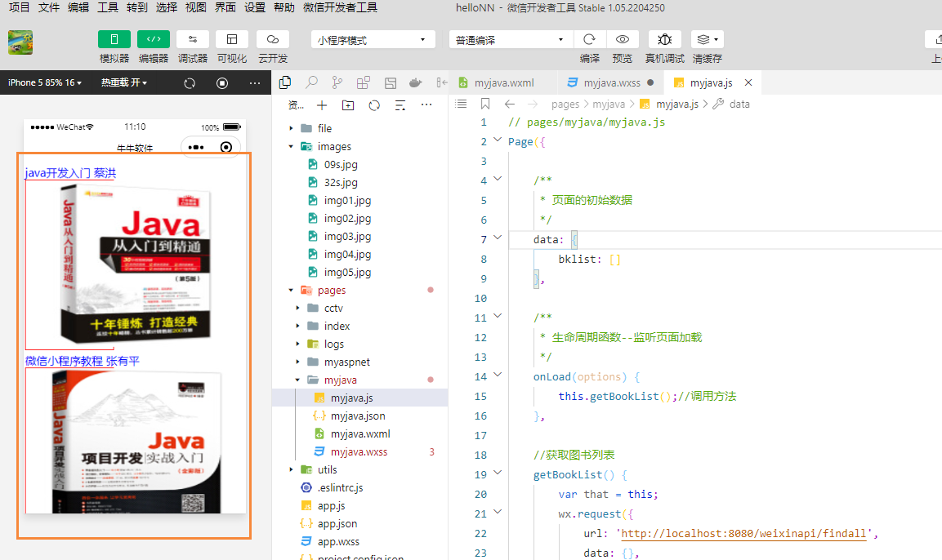Open the 工具 menu
This screenshot has width=942, height=560.
click(x=108, y=7)
